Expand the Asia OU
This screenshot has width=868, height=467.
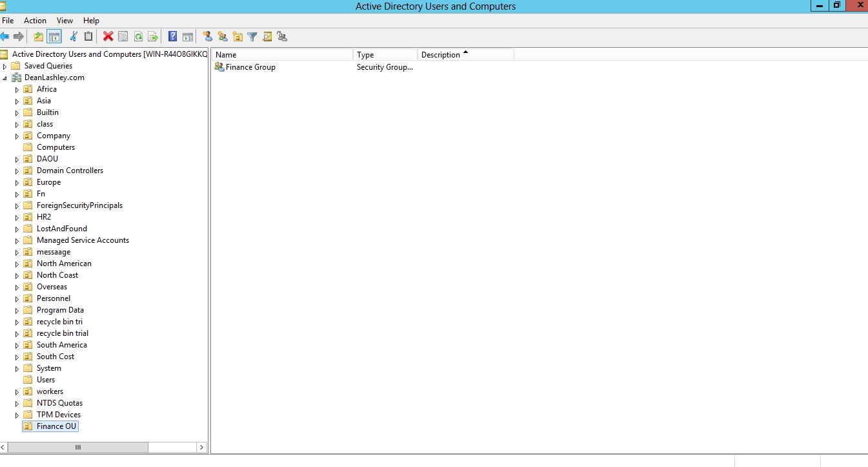click(x=17, y=101)
